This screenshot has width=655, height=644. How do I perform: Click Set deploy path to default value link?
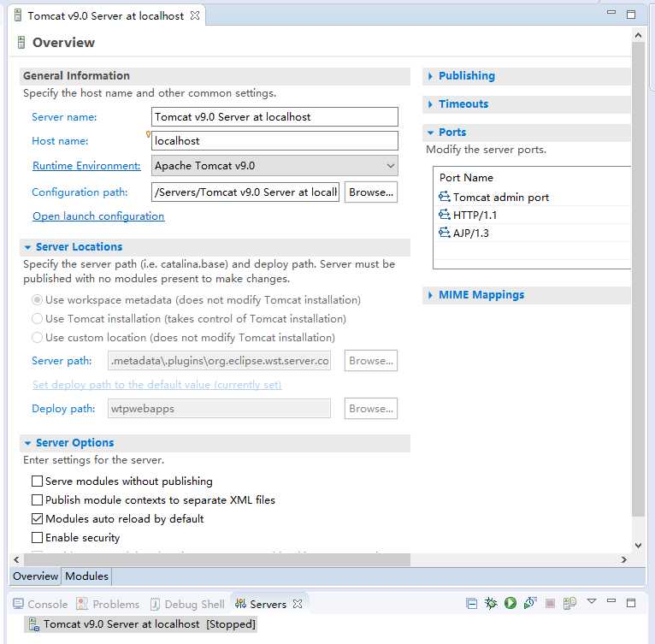click(157, 385)
